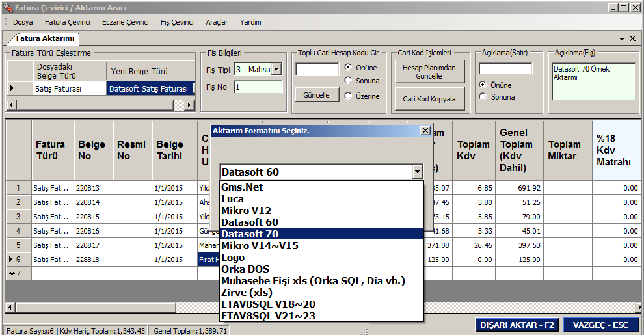This screenshot has width=644, height=335.
Task: Click the Cari Kod Kopyala button
Action: coord(429,98)
